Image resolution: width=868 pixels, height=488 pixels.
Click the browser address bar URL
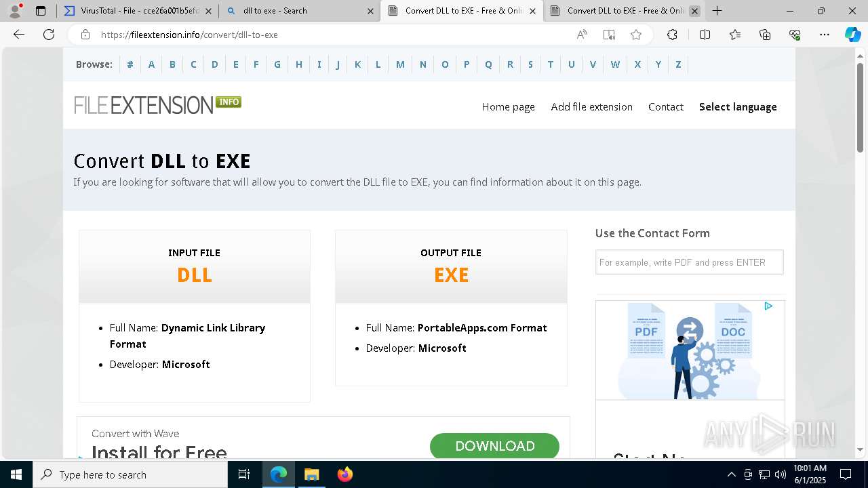pyautogui.click(x=189, y=35)
